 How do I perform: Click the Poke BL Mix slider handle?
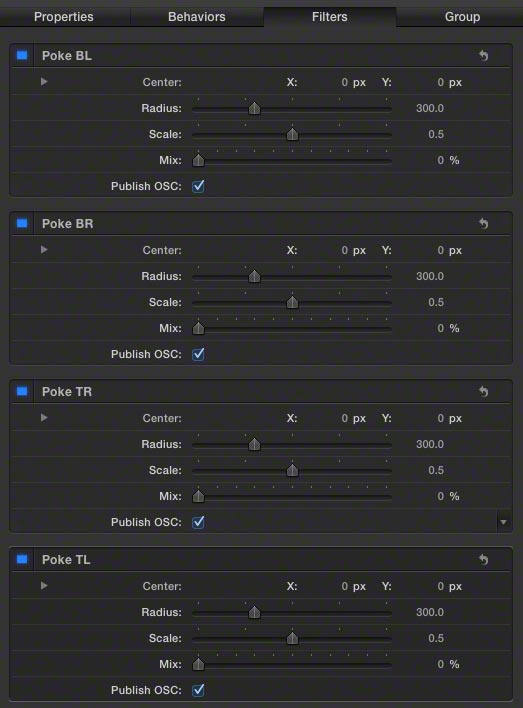(x=198, y=160)
